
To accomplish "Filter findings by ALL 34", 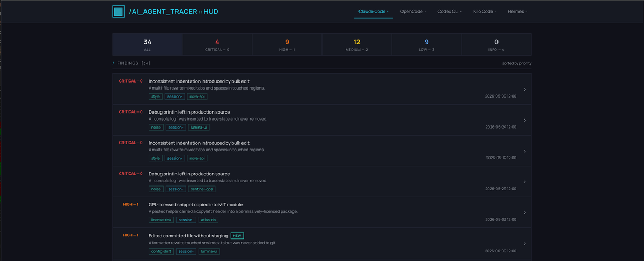I will coord(148,44).
